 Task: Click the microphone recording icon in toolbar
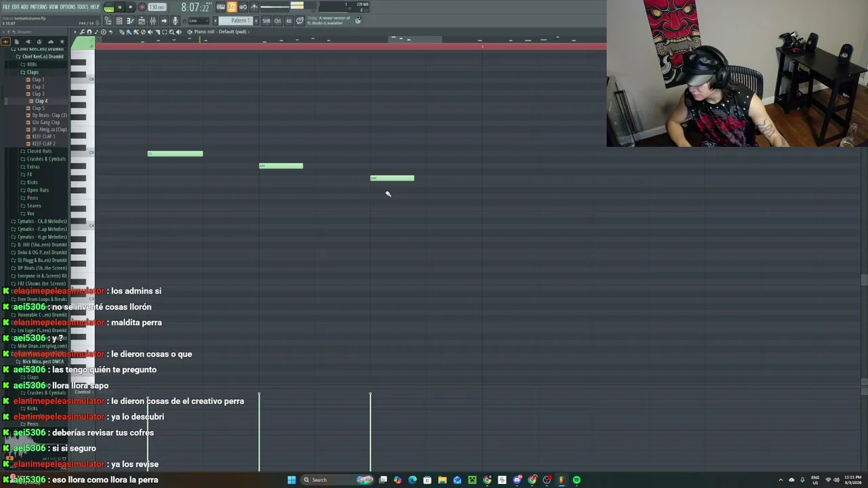coord(175,21)
